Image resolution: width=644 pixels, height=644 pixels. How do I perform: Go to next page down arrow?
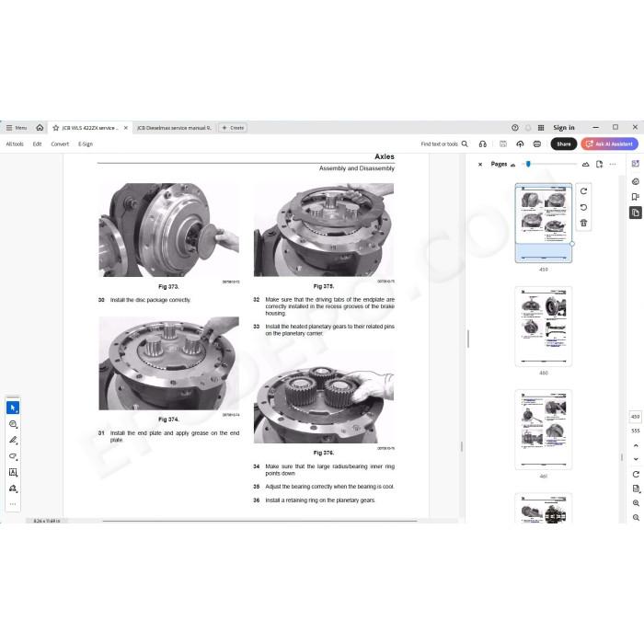click(636, 459)
